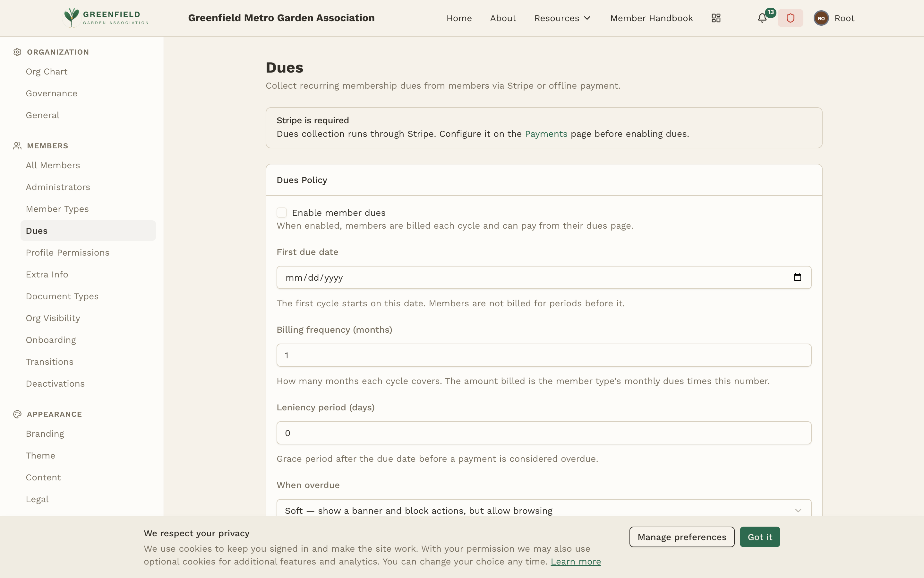Viewport: 924px width, 578px height.
Task: Select Dues in sidebar
Action: point(88,231)
